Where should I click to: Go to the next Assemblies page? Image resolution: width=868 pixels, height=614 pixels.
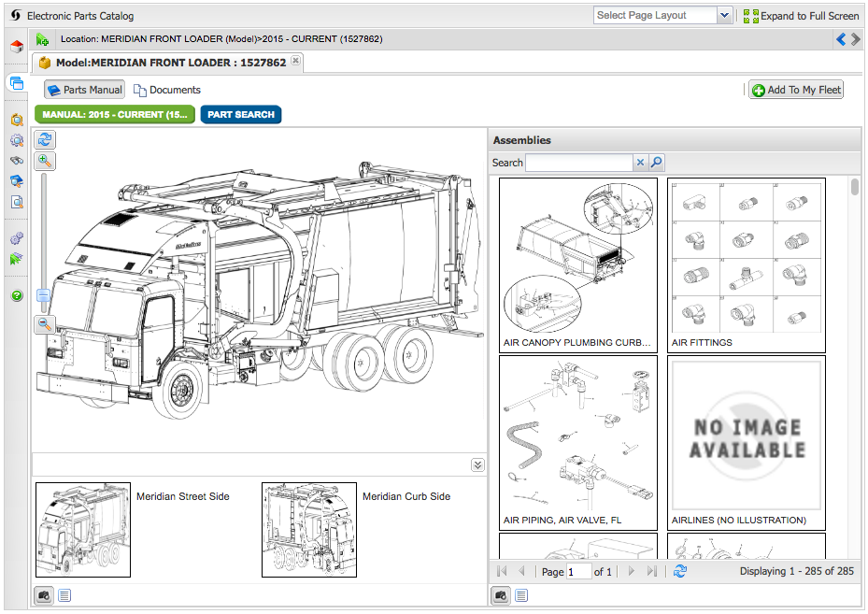pyautogui.click(x=631, y=571)
